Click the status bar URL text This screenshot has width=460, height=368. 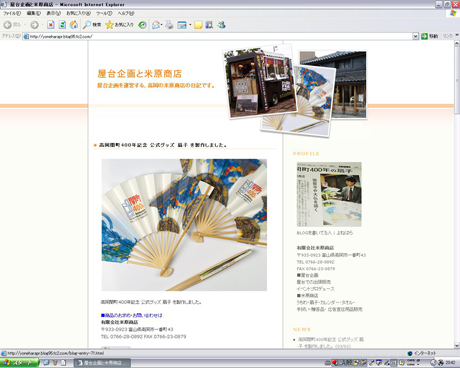55,353
